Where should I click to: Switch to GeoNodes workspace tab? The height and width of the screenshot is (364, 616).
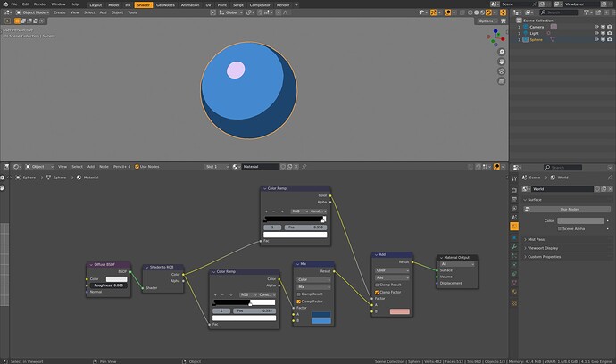[x=165, y=5]
